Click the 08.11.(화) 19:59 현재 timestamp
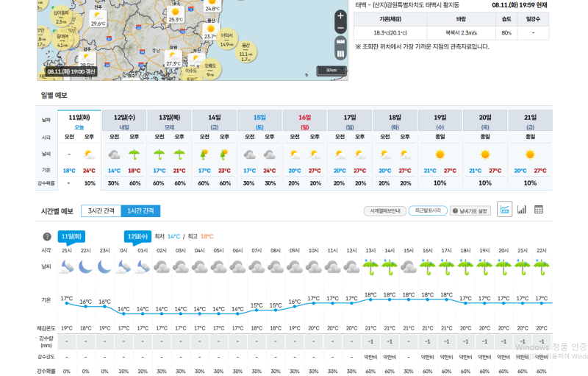 pos(520,5)
